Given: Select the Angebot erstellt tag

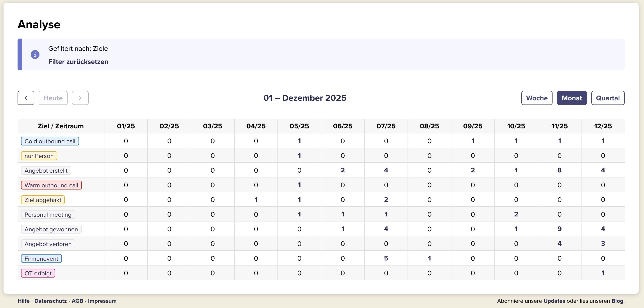Looking at the screenshot, I should click(x=46, y=170).
